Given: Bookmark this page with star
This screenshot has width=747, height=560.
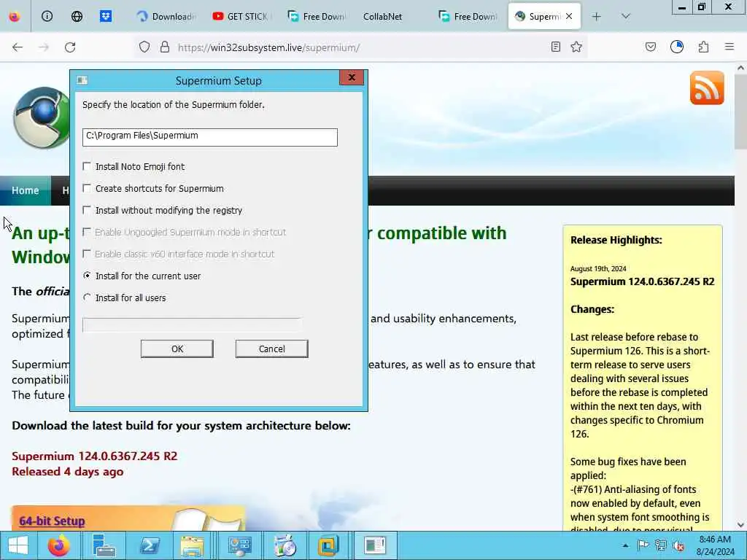Looking at the screenshot, I should [576, 47].
